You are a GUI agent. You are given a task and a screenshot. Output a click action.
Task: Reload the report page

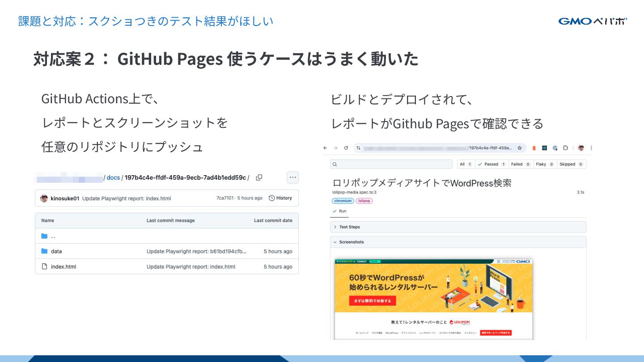pyautogui.click(x=346, y=148)
